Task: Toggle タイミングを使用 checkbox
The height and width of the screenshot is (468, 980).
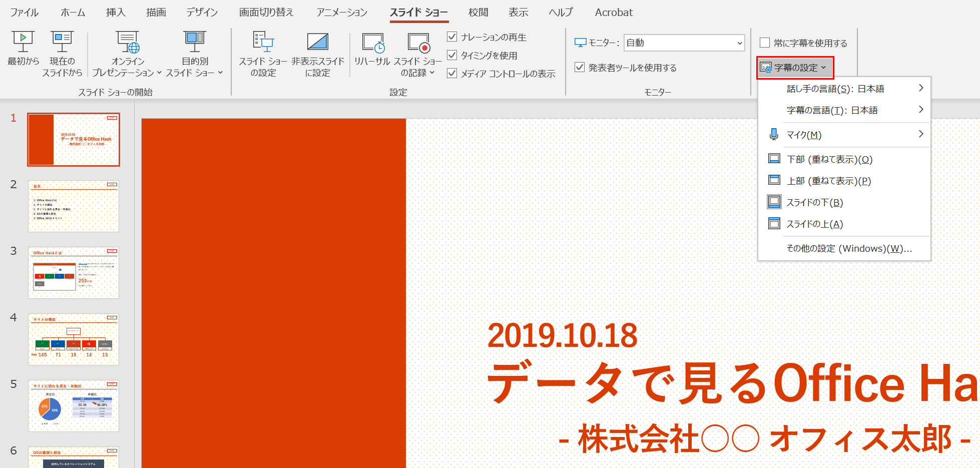Action: tap(452, 55)
